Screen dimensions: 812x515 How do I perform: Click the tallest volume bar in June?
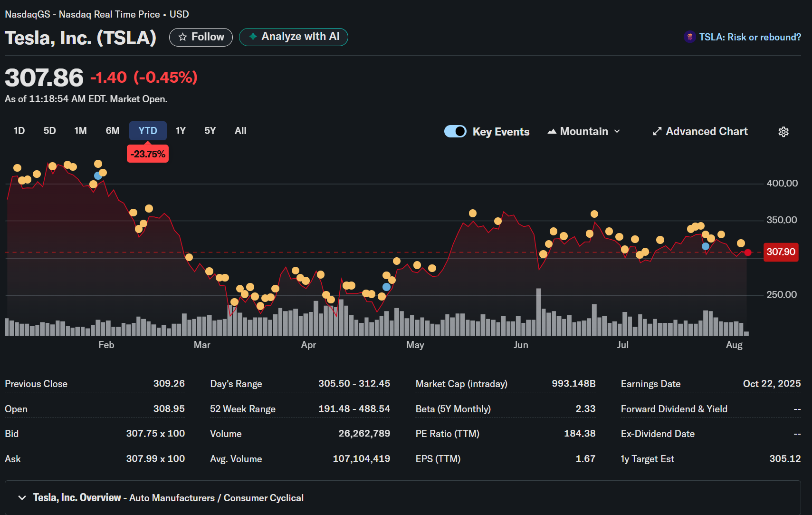539,312
